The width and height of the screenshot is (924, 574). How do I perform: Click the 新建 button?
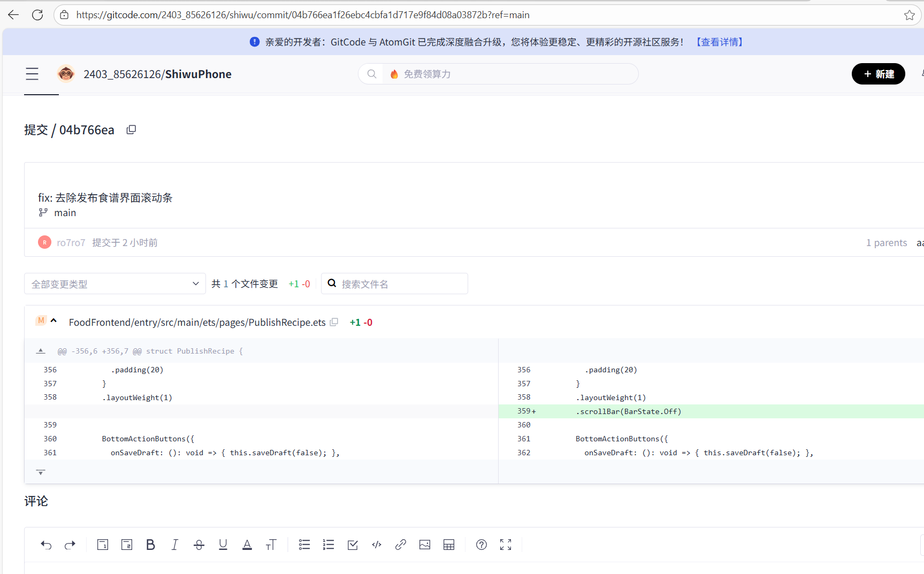[878, 74]
